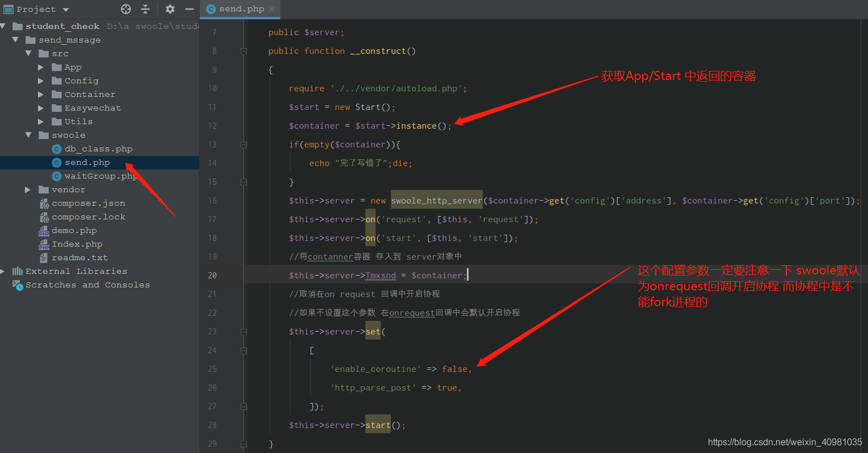Fold the __construct function at line 8
Image resolution: width=868 pixels, height=453 pixels.
click(243, 51)
